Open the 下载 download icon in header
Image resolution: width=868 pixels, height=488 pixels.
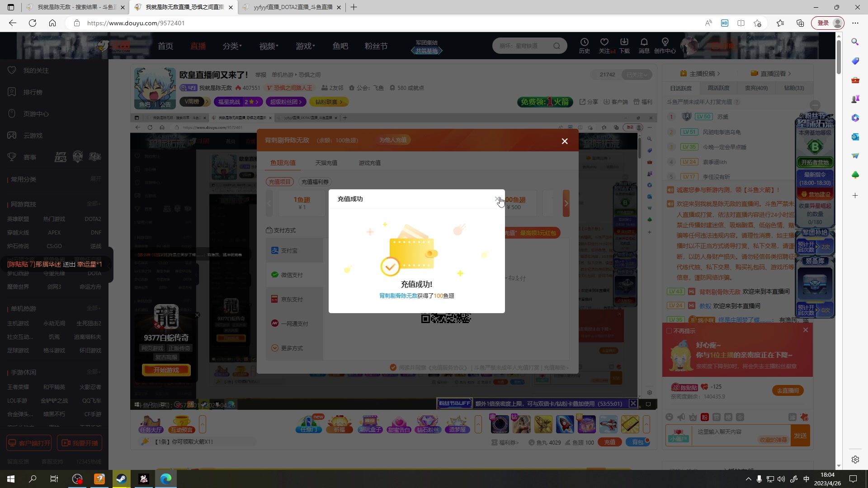pyautogui.click(x=624, y=45)
